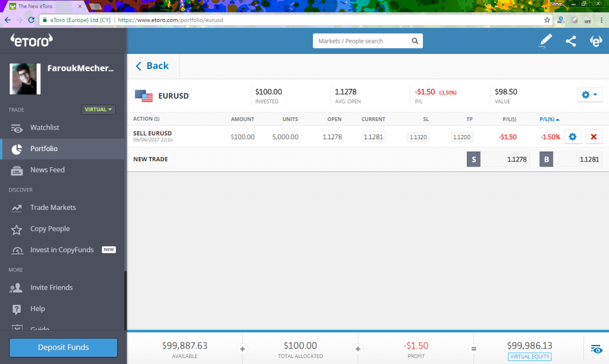The image size is (609, 364).
Task: Click the browser address bar URL
Action: (171, 20)
